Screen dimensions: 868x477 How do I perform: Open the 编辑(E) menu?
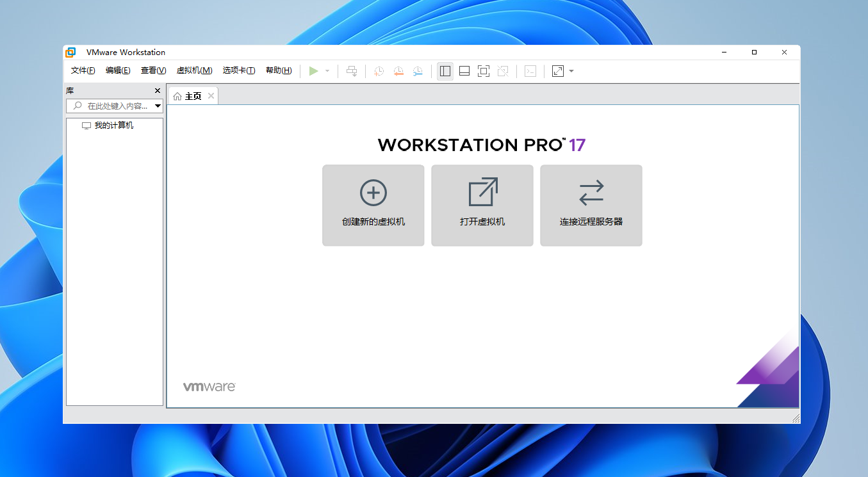tap(118, 70)
